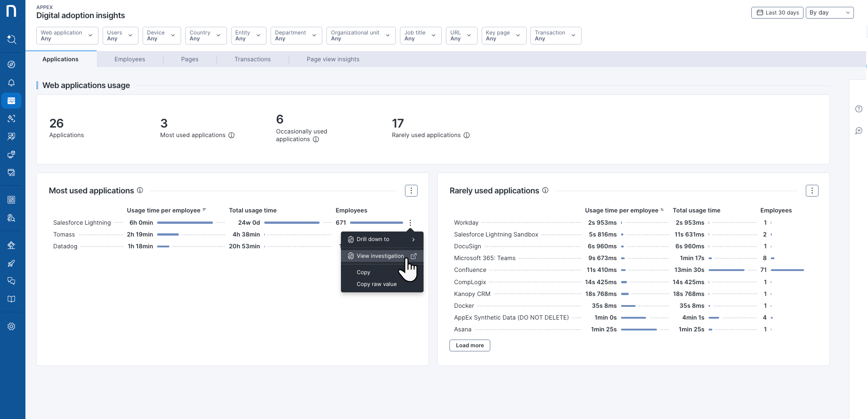This screenshot has height=419, width=868.
Task: Expand the By day granularity dropdown
Action: tap(829, 13)
